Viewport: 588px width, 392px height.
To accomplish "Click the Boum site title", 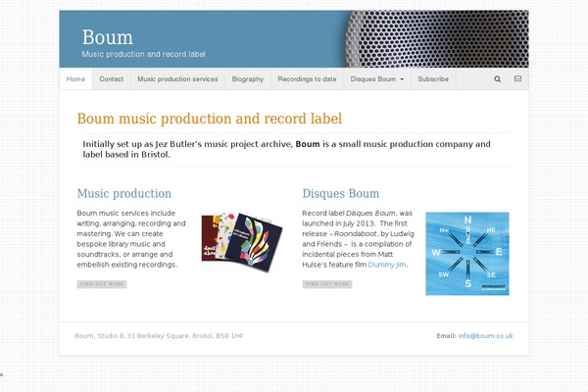I will click(x=107, y=37).
